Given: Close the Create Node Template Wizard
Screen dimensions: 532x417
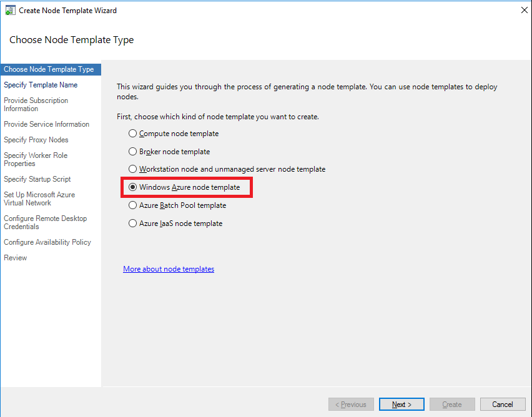Looking at the screenshot, I should [x=524, y=10].
